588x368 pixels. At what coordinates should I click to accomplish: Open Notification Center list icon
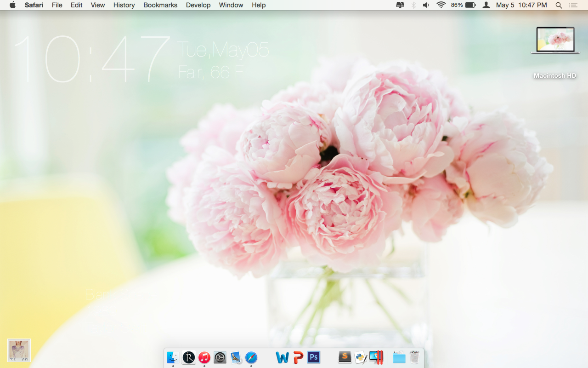pyautogui.click(x=573, y=5)
